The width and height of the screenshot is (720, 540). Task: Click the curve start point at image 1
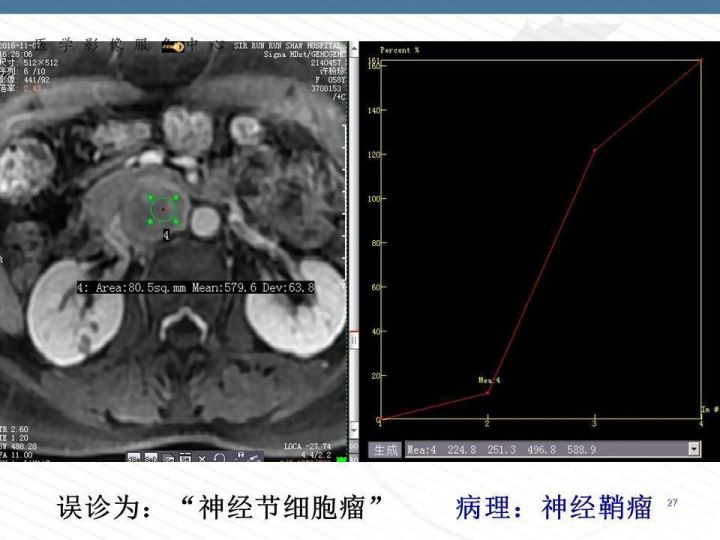coord(382,419)
